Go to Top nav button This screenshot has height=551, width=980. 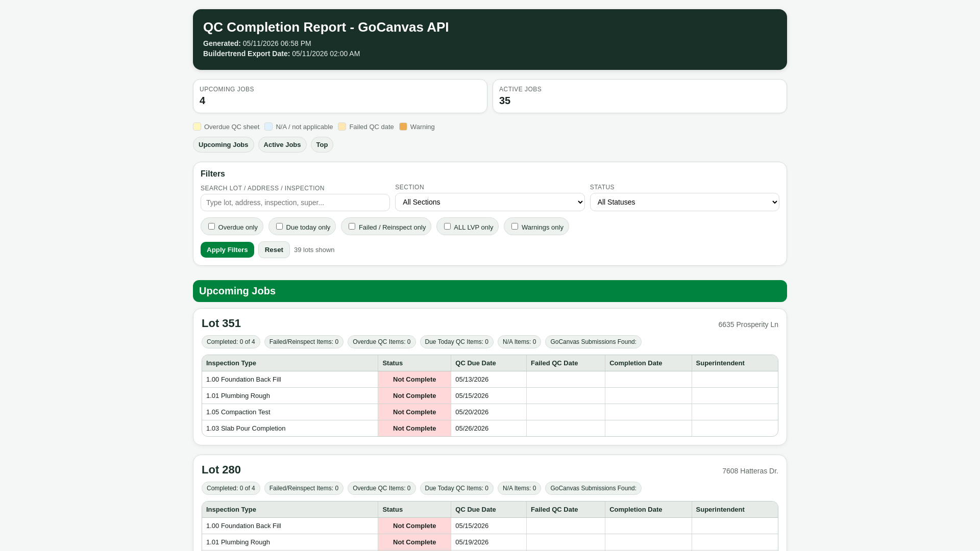pyautogui.click(x=322, y=145)
